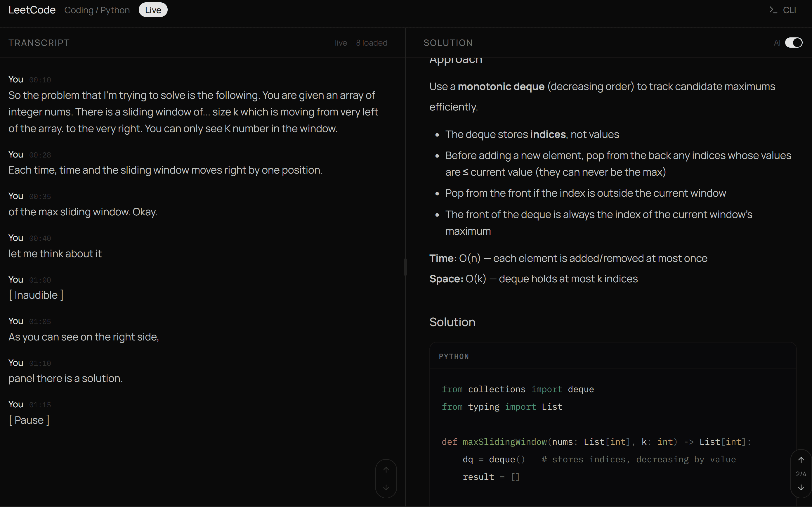Select the 00:10 transcript timestamp
The width and height of the screenshot is (812, 507).
40,80
